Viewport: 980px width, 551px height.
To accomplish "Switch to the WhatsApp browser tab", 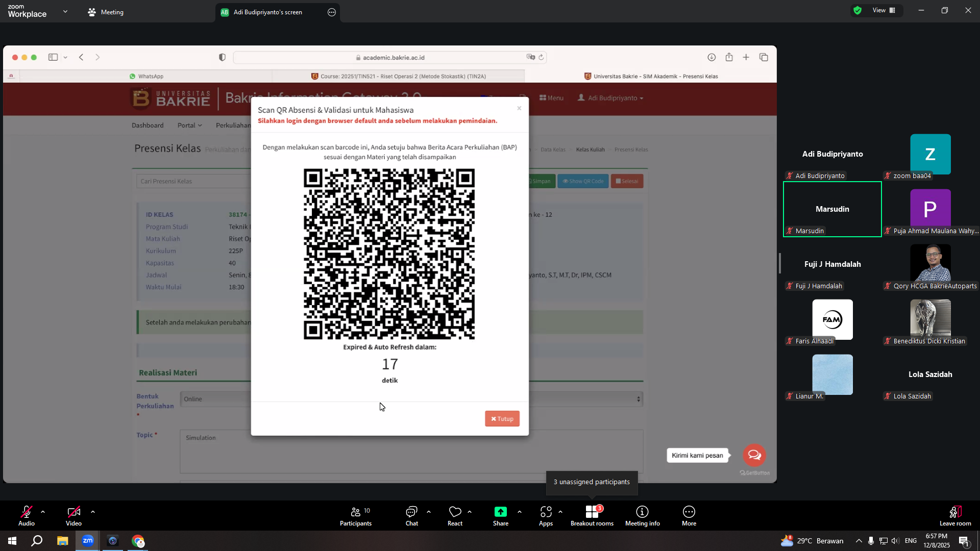I will click(146, 77).
